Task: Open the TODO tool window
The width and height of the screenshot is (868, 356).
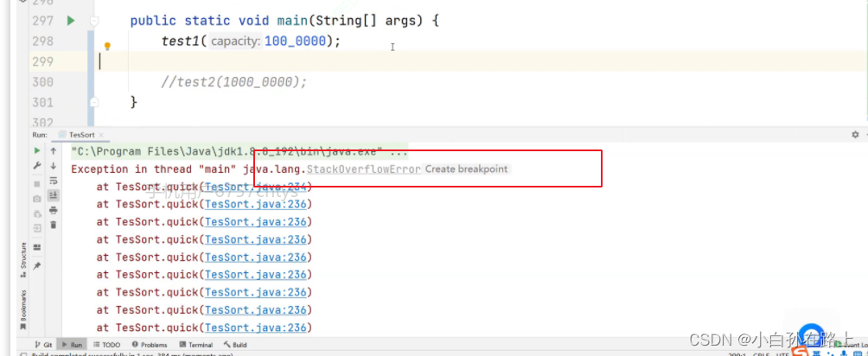Action: tap(107, 345)
